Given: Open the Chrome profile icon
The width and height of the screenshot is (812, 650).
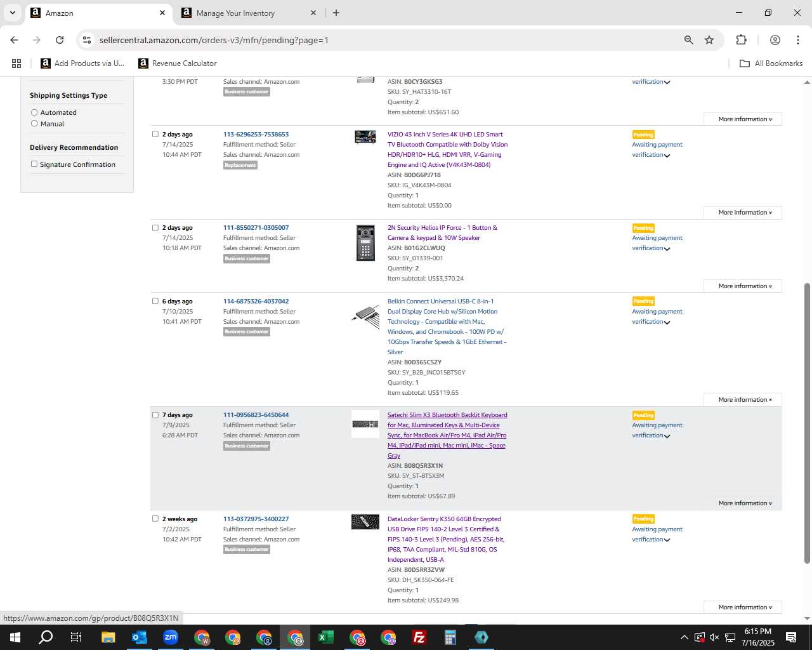Looking at the screenshot, I should (775, 40).
